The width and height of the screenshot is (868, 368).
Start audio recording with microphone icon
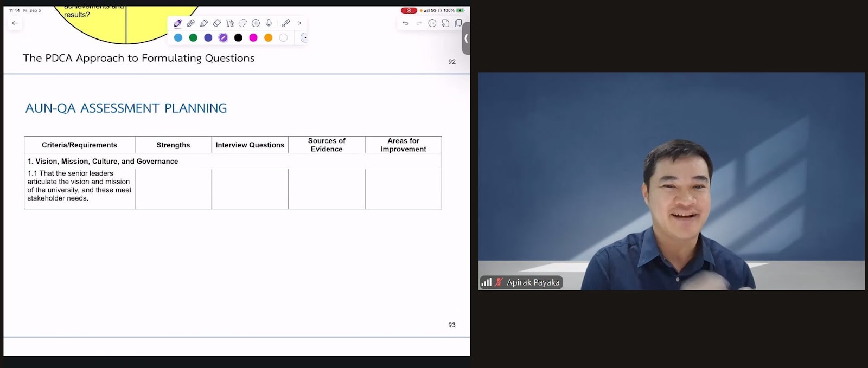tap(269, 23)
